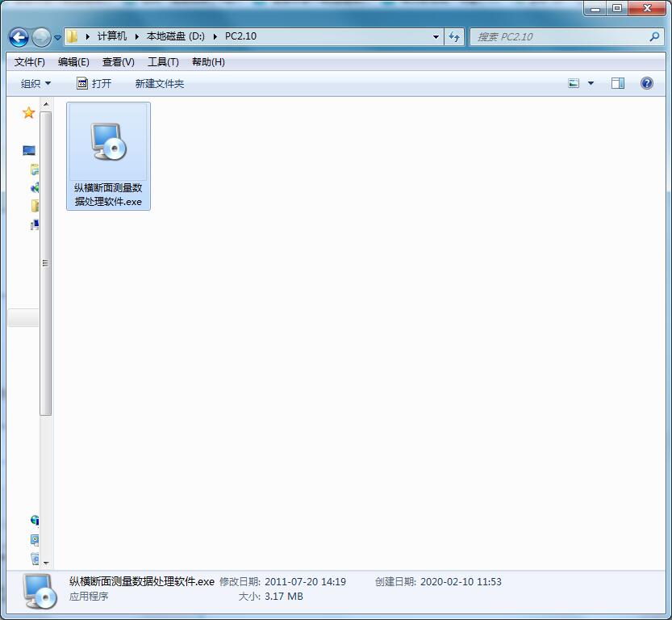Click the change view icon
Viewport: 672px width, 620px height.
click(x=574, y=83)
